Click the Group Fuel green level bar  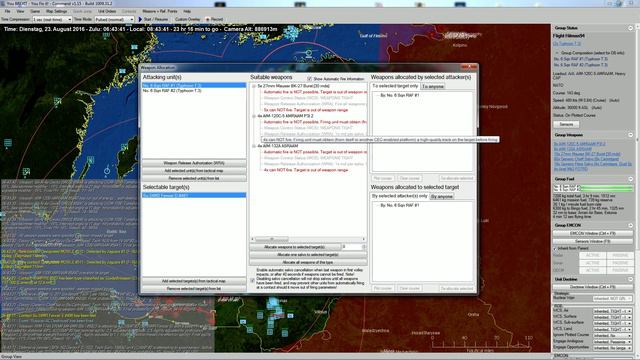607,189
